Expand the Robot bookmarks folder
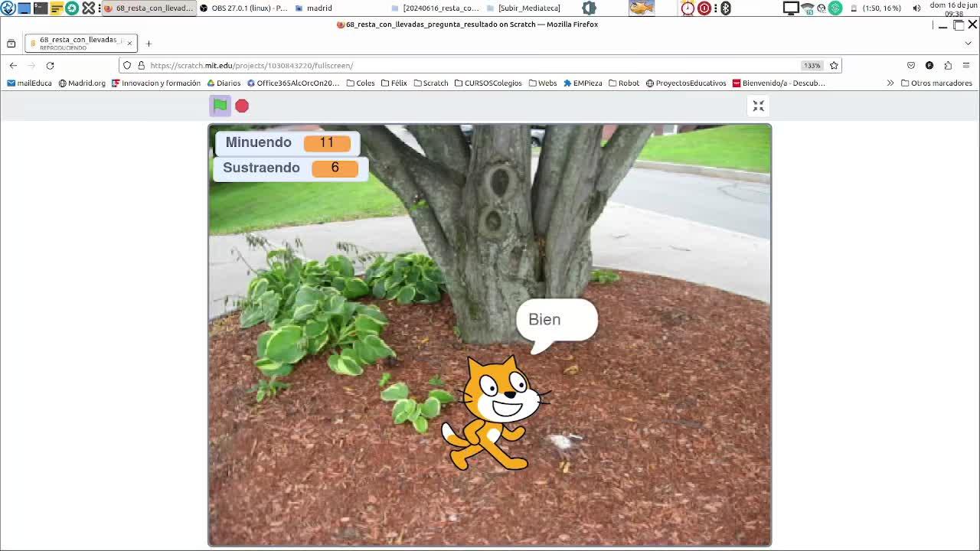 tap(624, 83)
